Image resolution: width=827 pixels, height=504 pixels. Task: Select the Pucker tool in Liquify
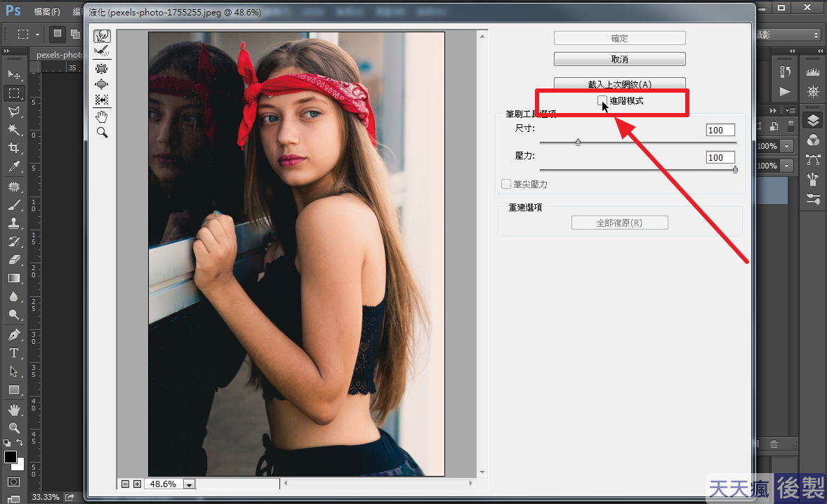[102, 69]
